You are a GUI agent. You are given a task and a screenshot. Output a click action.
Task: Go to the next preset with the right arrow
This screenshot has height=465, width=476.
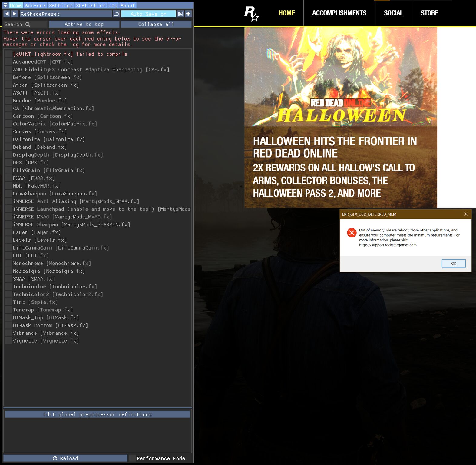[x=15, y=14]
